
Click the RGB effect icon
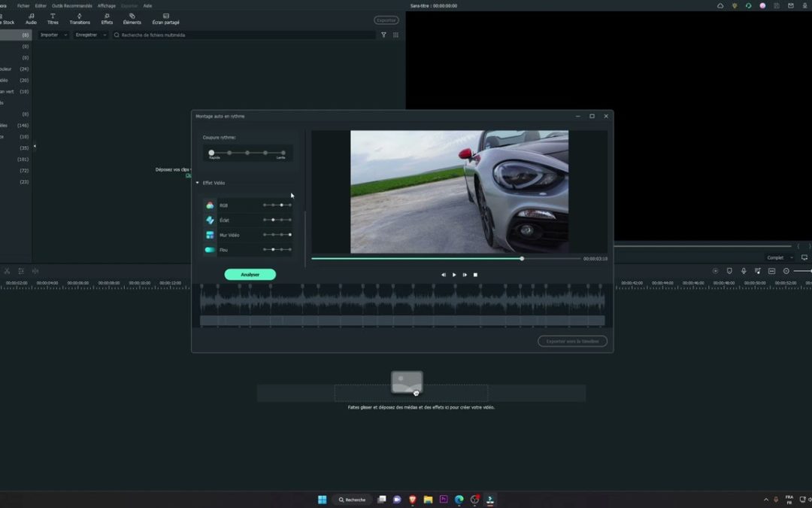tap(210, 205)
